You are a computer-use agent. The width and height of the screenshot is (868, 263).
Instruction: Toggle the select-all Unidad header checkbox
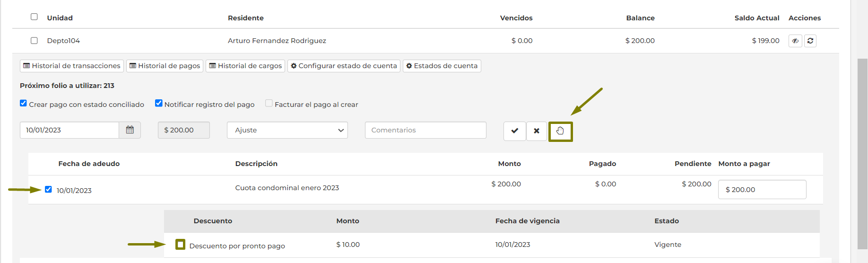pos(34,17)
